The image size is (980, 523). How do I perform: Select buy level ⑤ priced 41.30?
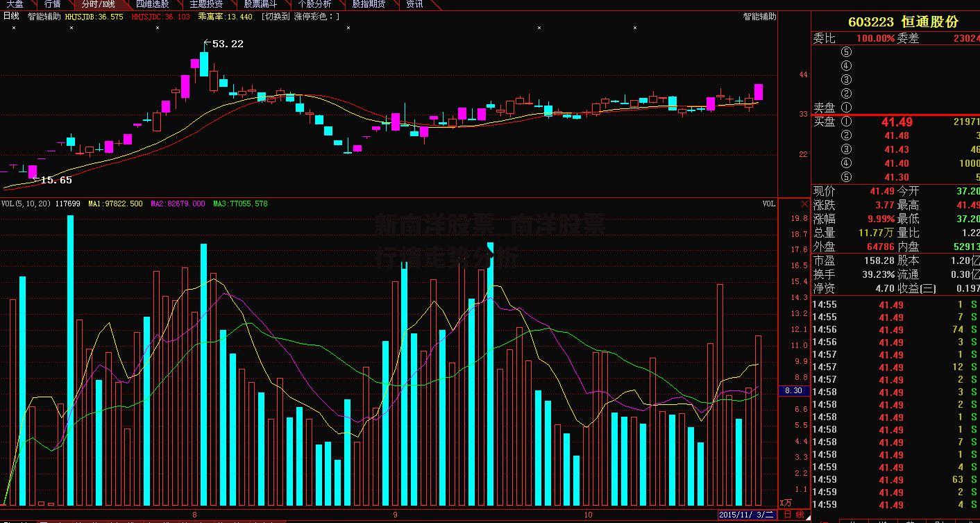coord(846,177)
